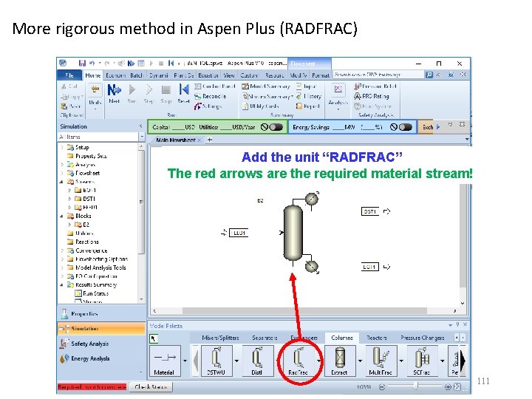Click the flowsheet vertical scrollbar
532x399 pixels.
(x=463, y=236)
